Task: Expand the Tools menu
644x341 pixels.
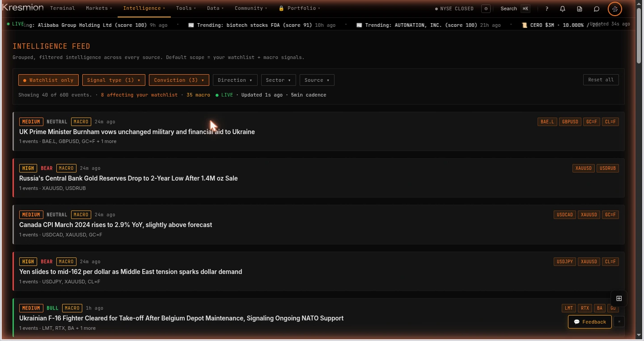Action: 186,8
